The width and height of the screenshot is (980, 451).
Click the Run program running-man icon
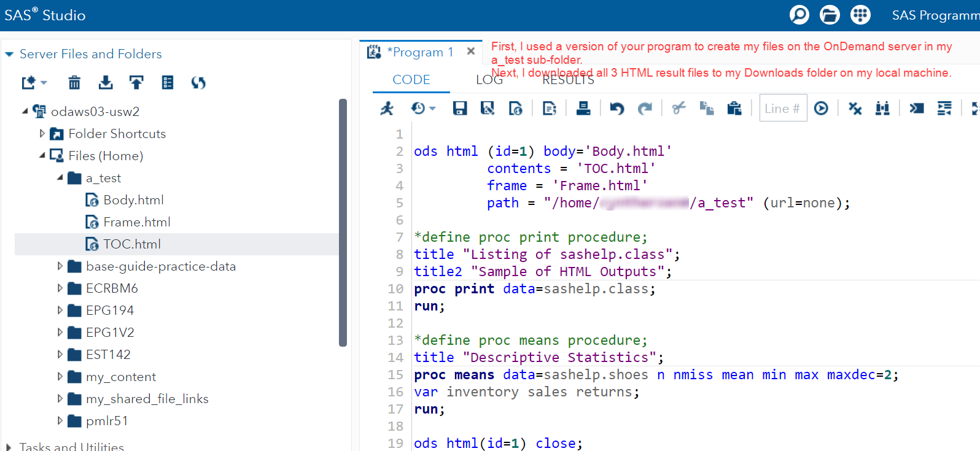(x=387, y=109)
